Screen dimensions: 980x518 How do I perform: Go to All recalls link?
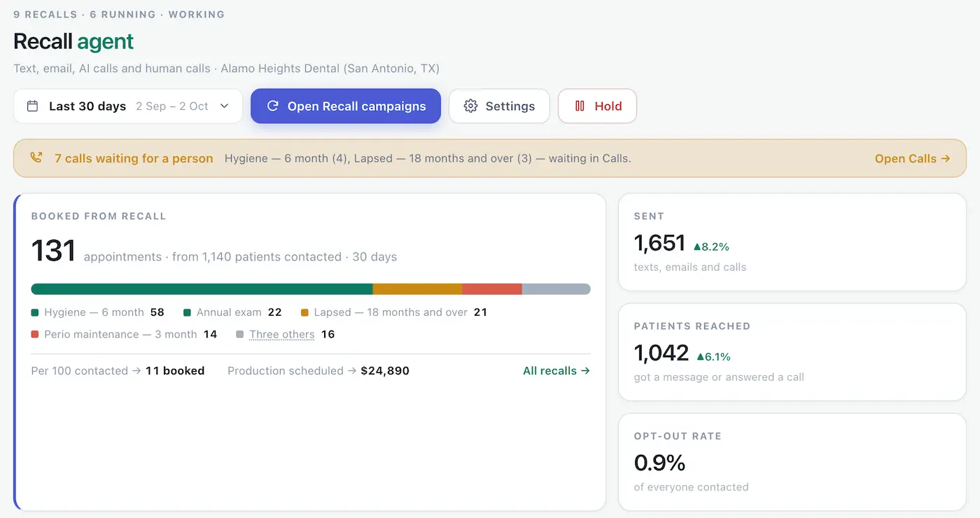556,371
